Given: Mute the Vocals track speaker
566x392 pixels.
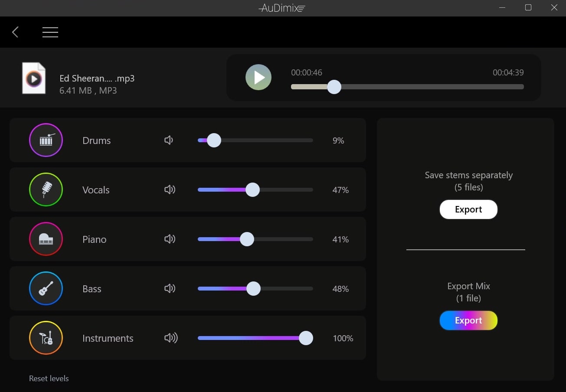Looking at the screenshot, I should pos(170,189).
